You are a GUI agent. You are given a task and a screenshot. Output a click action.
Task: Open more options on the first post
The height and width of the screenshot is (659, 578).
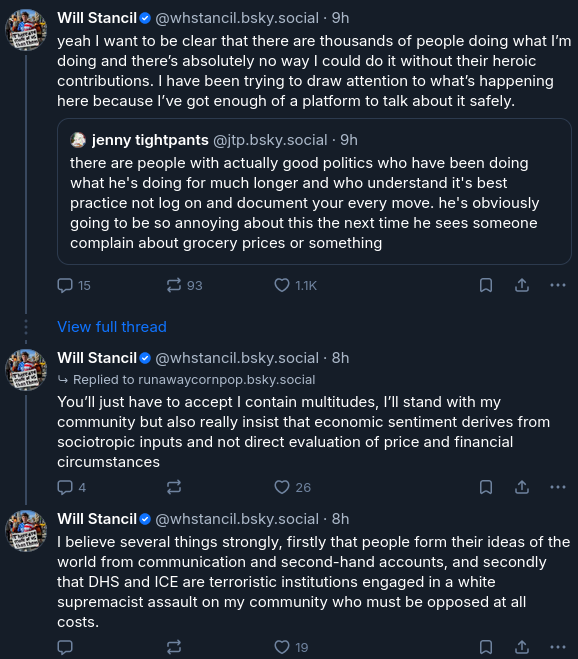click(x=558, y=285)
